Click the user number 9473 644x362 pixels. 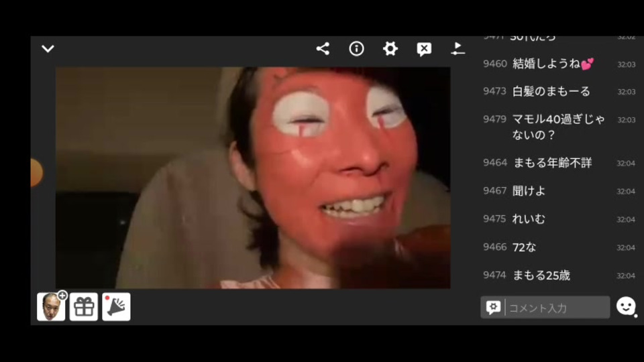tap(494, 91)
